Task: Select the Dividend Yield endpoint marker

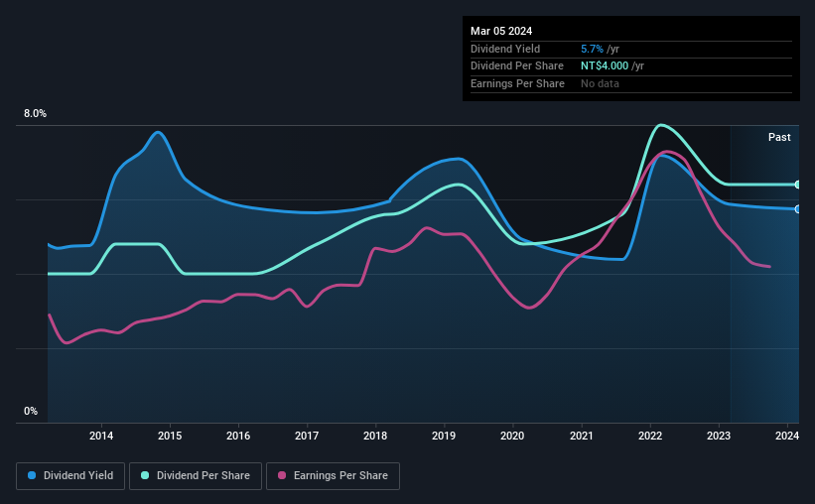Action: pos(798,209)
